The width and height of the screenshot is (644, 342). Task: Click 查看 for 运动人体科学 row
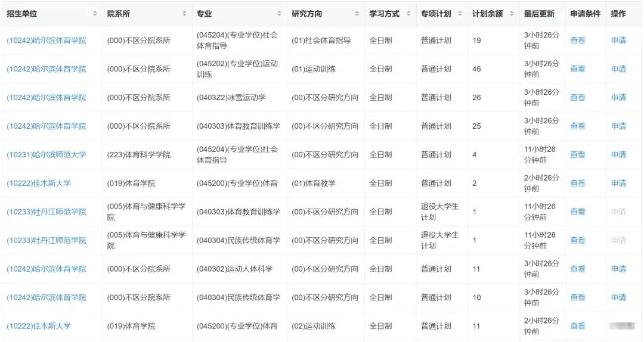click(577, 269)
